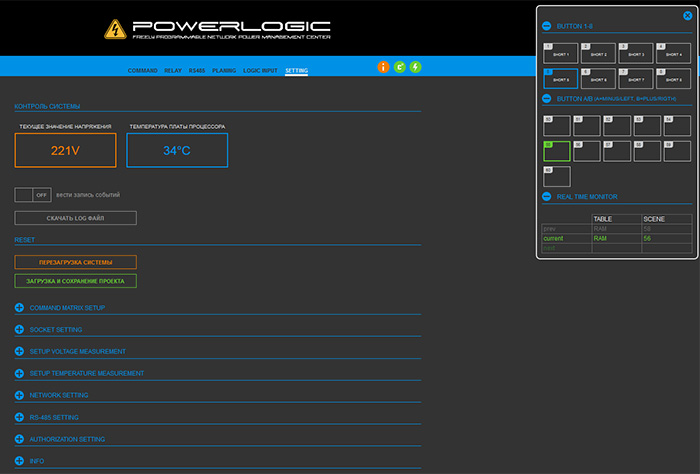Switch to the RS485 tab

[x=197, y=71]
